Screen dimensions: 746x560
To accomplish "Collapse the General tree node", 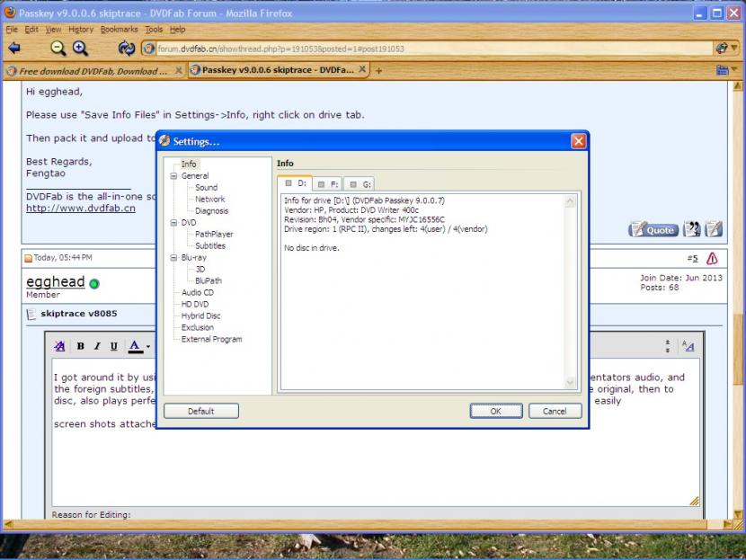I will [x=173, y=176].
